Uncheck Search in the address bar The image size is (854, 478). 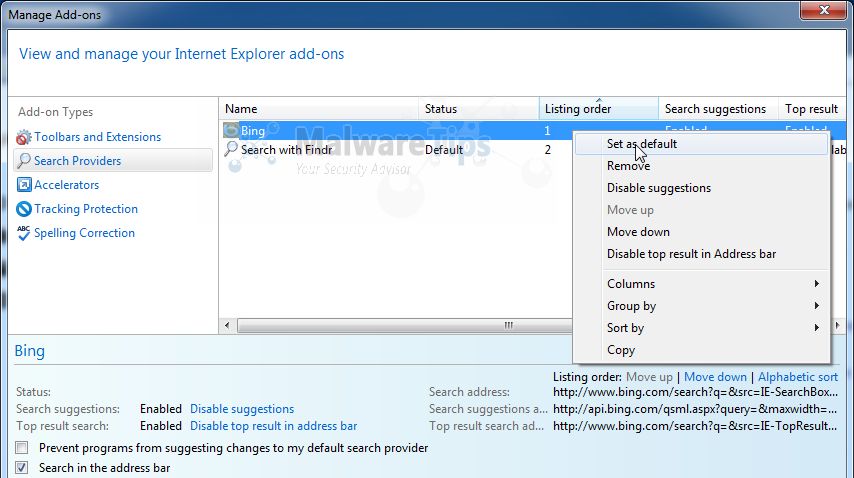(x=22, y=468)
